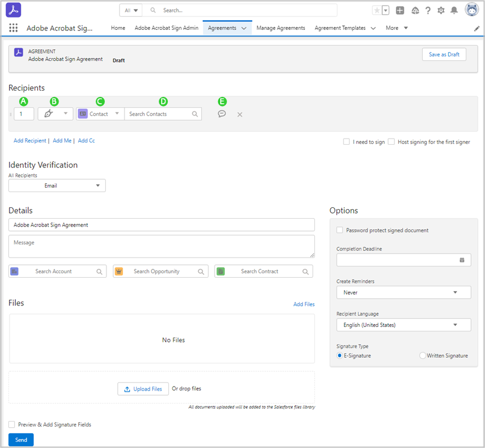Open the App Launcher grid icon
Image resolution: width=485 pixels, height=448 pixels.
click(x=14, y=28)
